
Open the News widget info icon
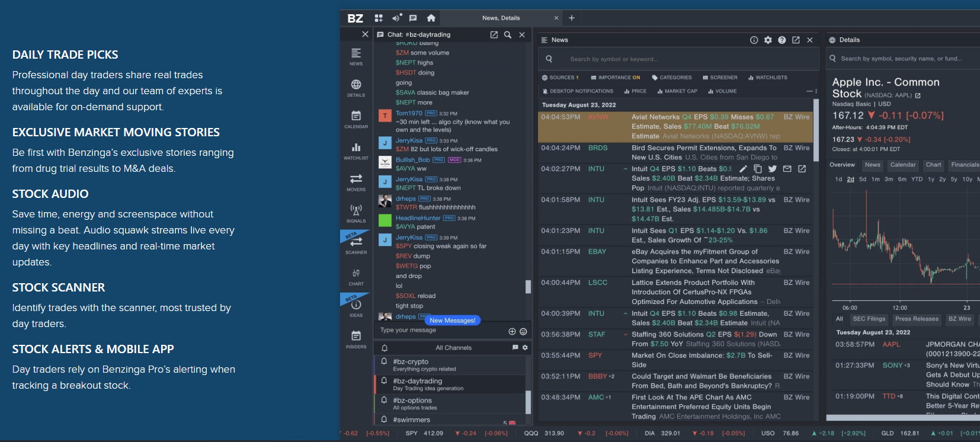pos(754,40)
